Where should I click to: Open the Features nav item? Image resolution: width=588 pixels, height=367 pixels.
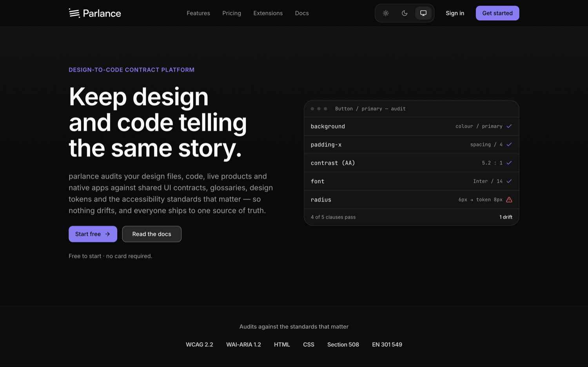pyautogui.click(x=198, y=13)
